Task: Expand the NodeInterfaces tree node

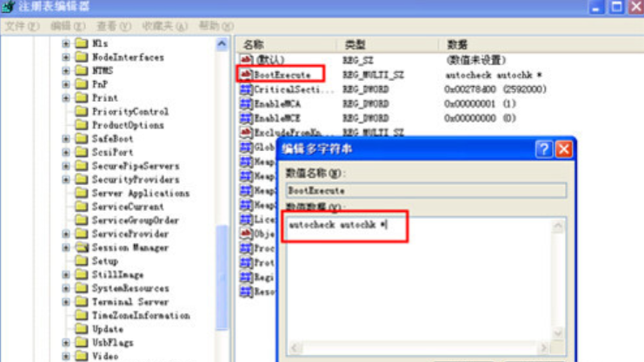Action: [x=66, y=57]
